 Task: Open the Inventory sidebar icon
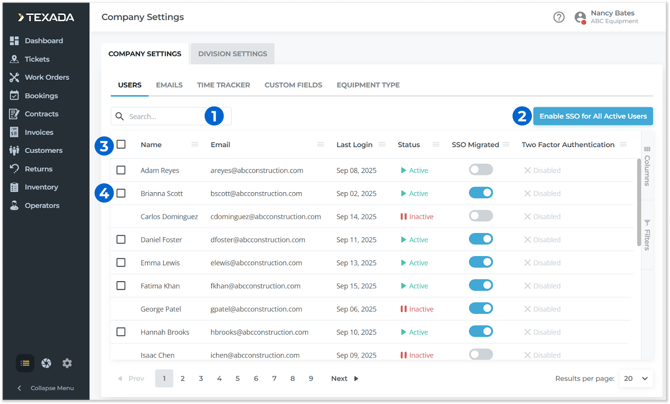14,187
